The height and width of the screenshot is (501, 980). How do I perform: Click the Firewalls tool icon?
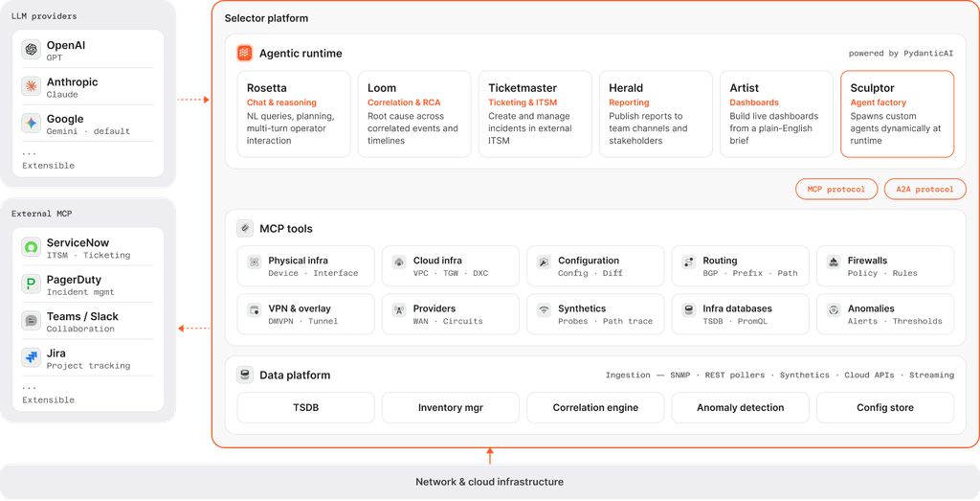[834, 262]
